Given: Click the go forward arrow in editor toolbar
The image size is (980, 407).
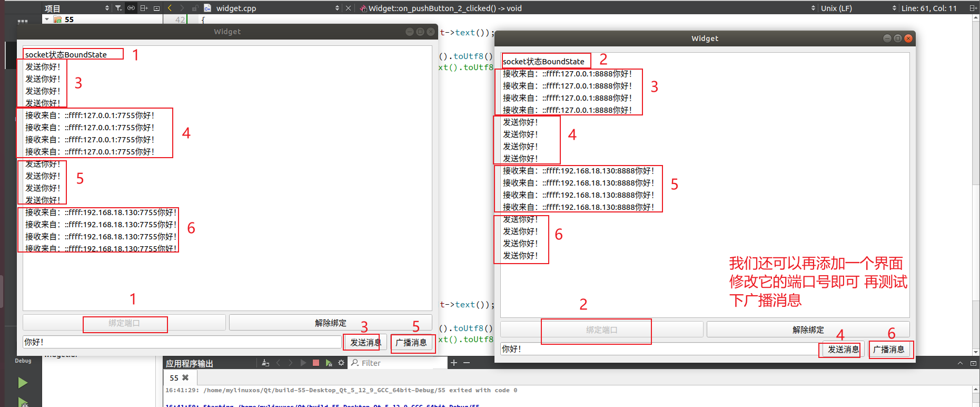Looking at the screenshot, I should (182, 8).
